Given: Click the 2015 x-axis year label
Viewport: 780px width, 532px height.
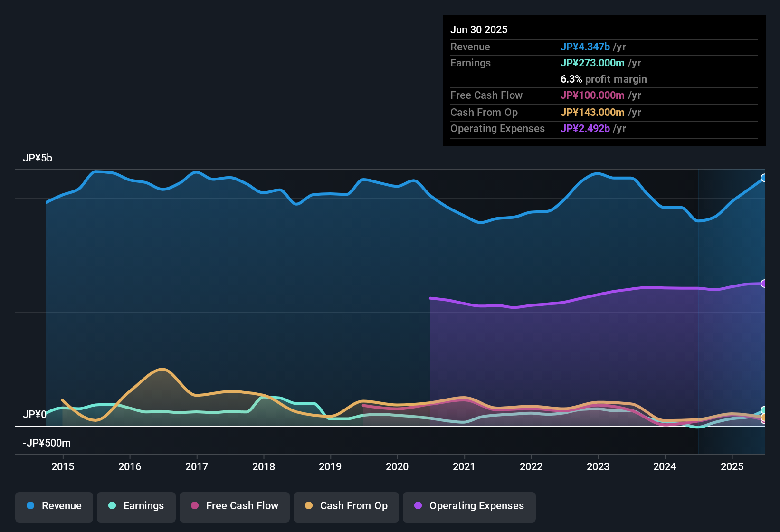Looking at the screenshot, I should click(63, 466).
